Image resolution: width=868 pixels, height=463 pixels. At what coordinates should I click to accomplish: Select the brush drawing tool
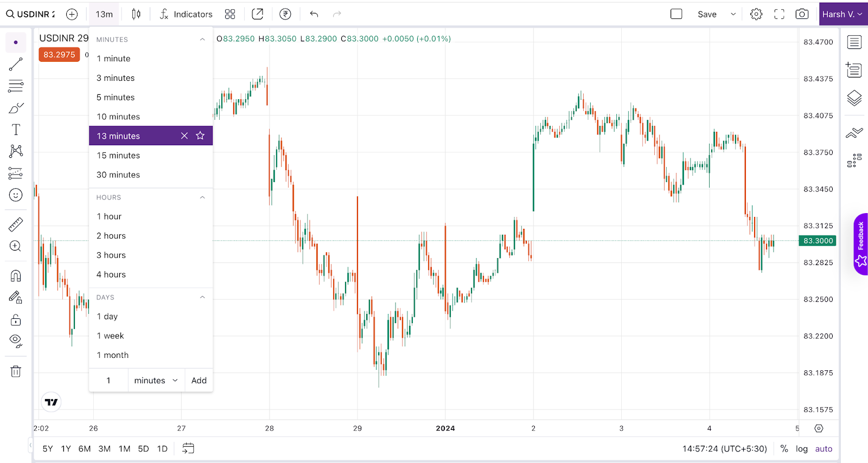point(16,108)
